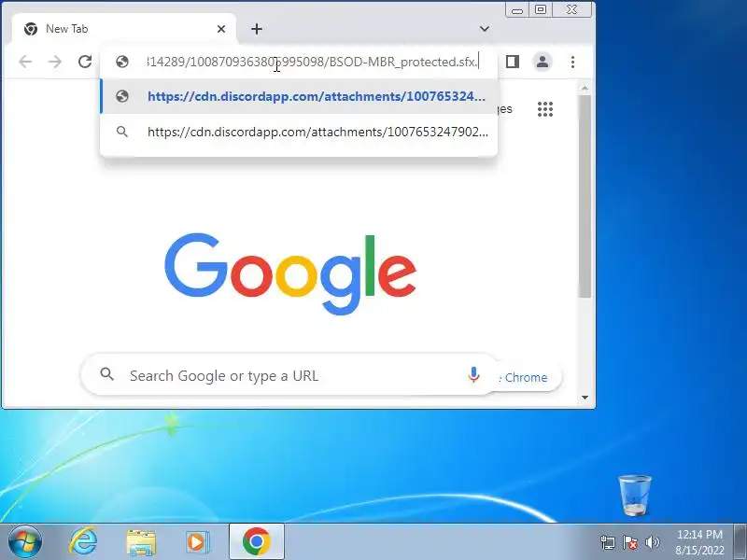
Task: Maximize the Chrome window
Action: pyautogui.click(x=541, y=9)
